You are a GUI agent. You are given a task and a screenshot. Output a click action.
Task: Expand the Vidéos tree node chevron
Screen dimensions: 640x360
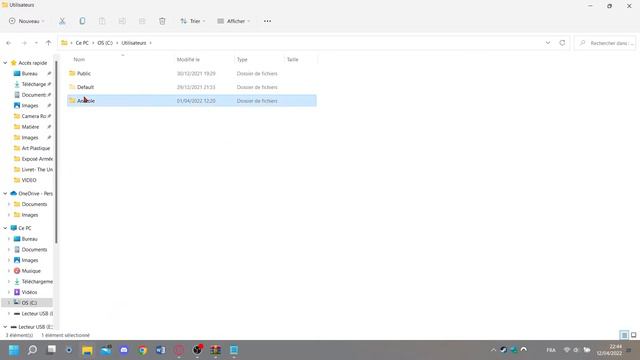9,292
